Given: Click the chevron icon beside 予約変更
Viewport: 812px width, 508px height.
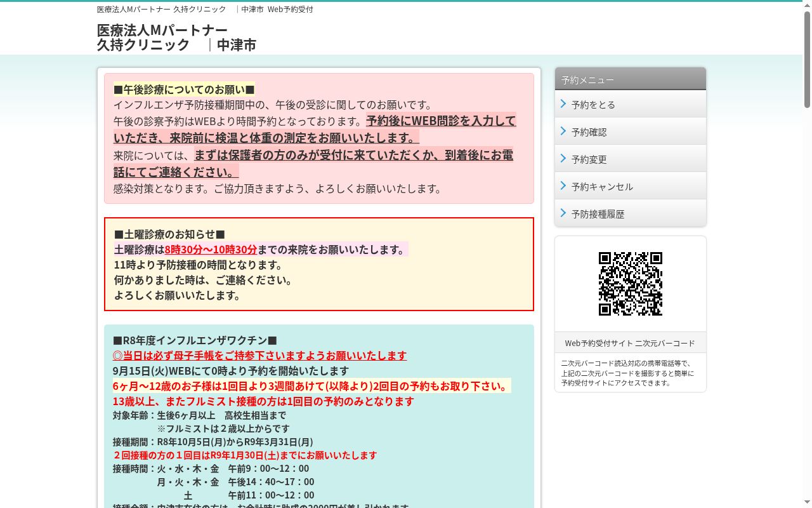Looking at the screenshot, I should click(x=563, y=158).
